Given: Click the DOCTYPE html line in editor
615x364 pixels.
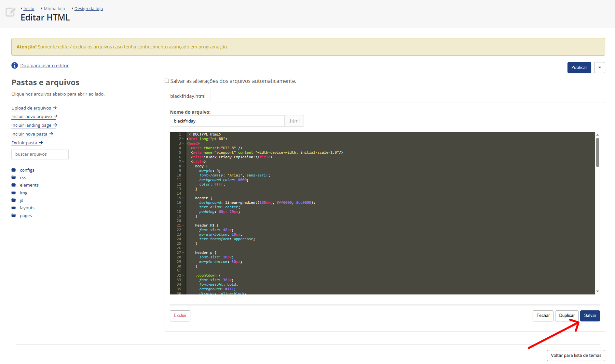Looking at the screenshot, I should pos(205,135).
